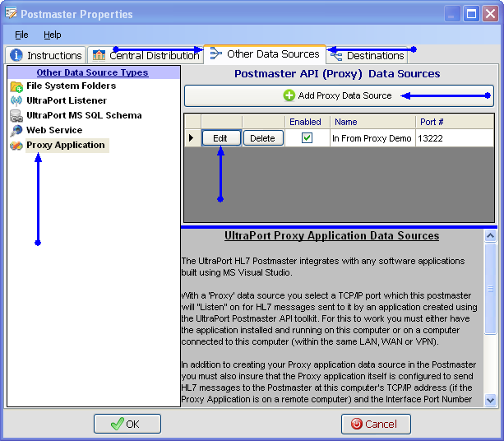Open the Help menu
This screenshot has width=504, height=441.
[x=53, y=35]
